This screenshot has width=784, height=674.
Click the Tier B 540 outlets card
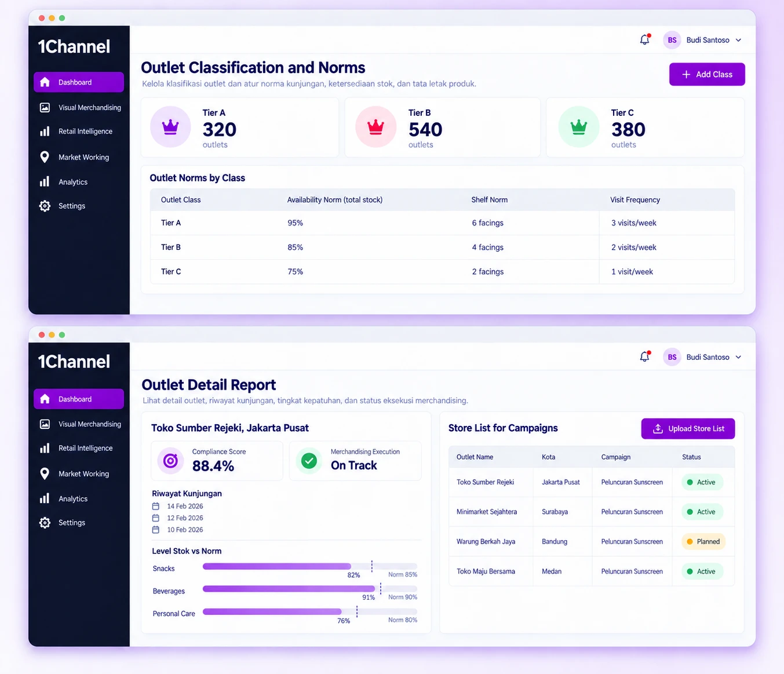[443, 127]
